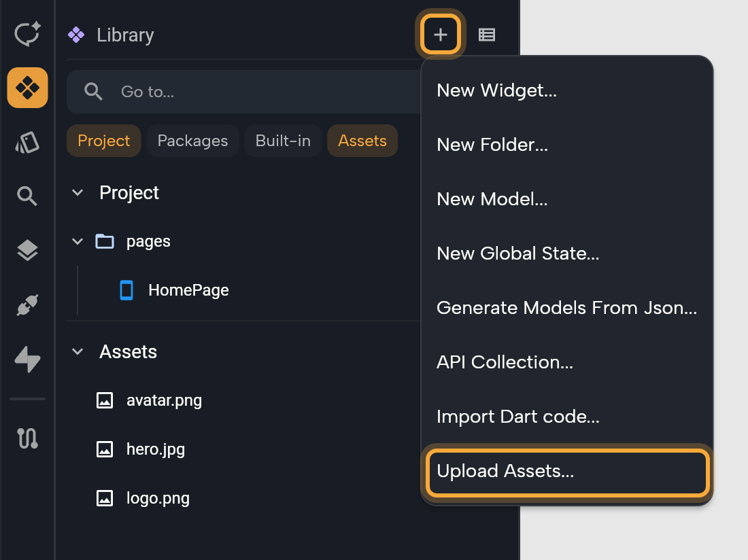The image size is (748, 560).
Task: Select the Library widgets icon in sidebar
Action: pos(27,88)
